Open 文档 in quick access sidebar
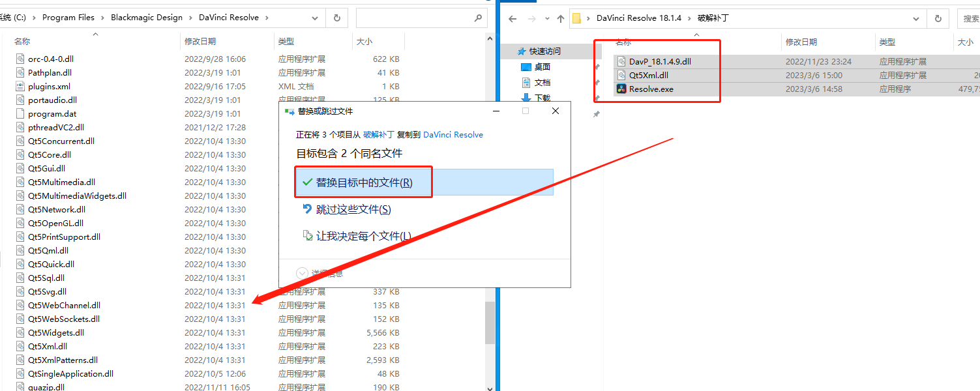980x391 pixels. (542, 83)
